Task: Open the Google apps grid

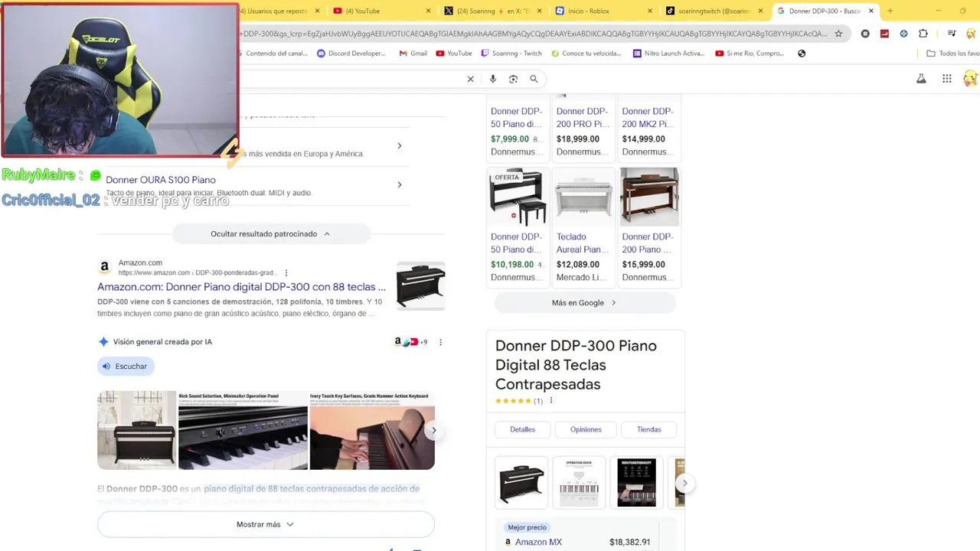Action: (947, 79)
